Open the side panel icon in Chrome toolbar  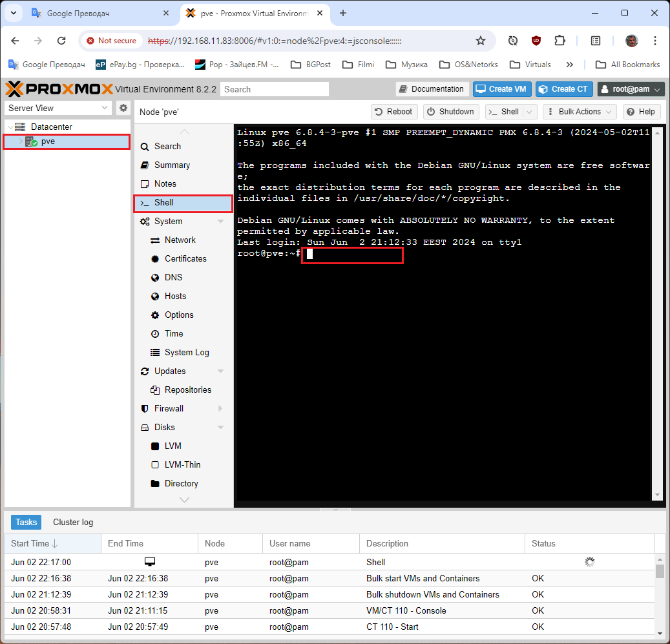coord(596,41)
